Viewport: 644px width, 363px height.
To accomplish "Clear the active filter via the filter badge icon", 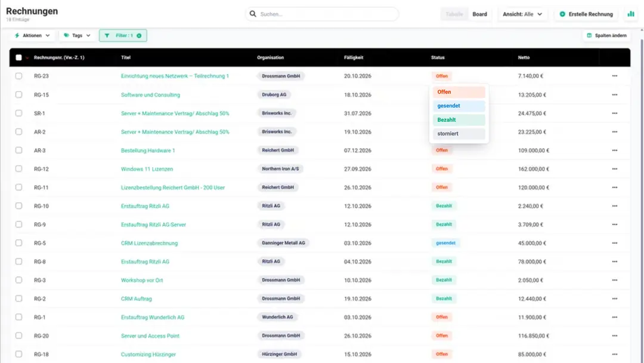I will 139,36.
